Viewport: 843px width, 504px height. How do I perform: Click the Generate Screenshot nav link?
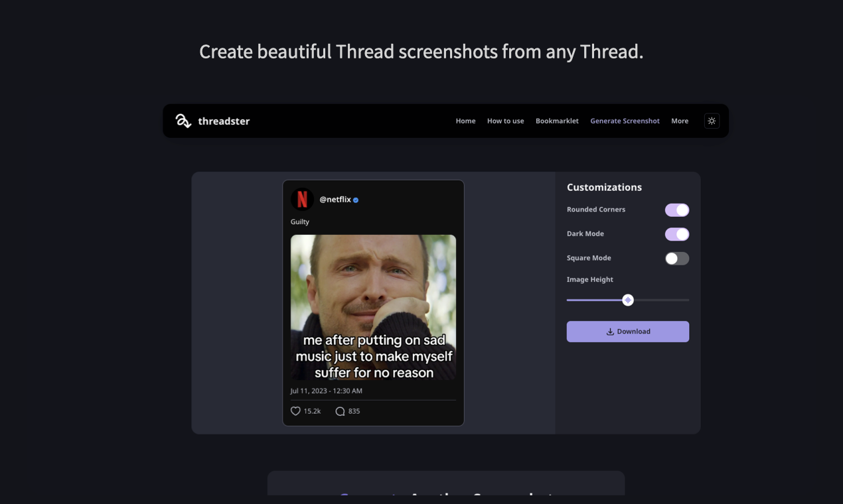click(x=625, y=121)
